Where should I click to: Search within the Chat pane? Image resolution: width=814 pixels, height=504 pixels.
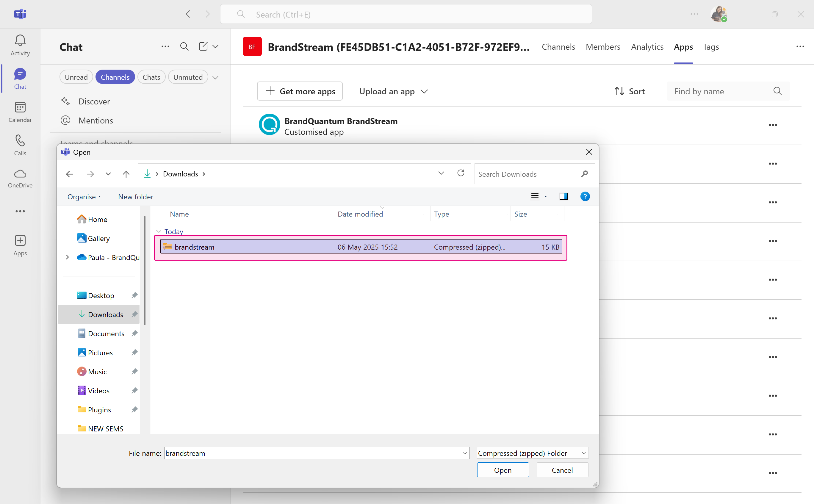click(184, 47)
